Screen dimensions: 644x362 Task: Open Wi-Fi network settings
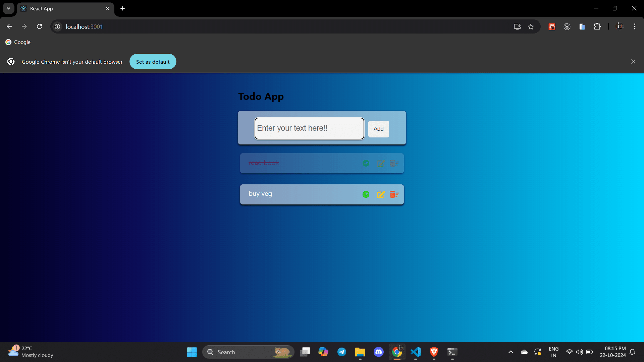click(x=570, y=352)
